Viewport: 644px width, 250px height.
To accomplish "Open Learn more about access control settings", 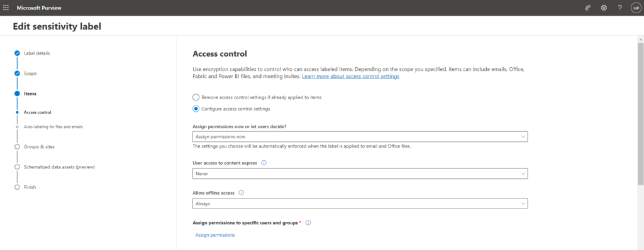I will point(351,77).
